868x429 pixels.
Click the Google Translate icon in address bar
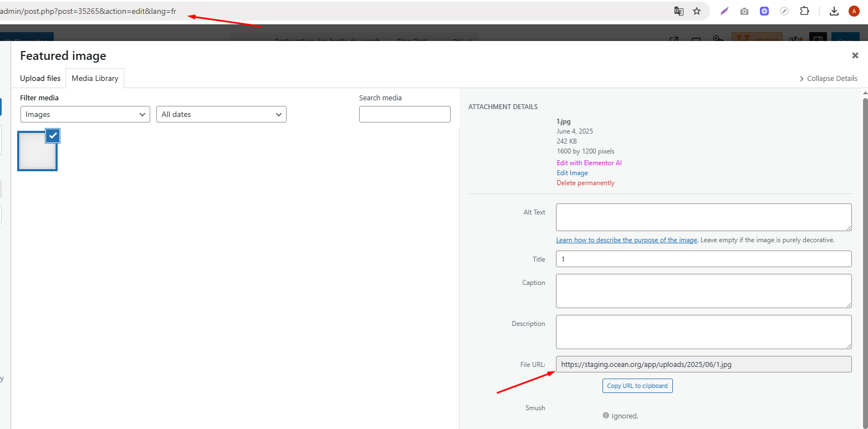678,11
